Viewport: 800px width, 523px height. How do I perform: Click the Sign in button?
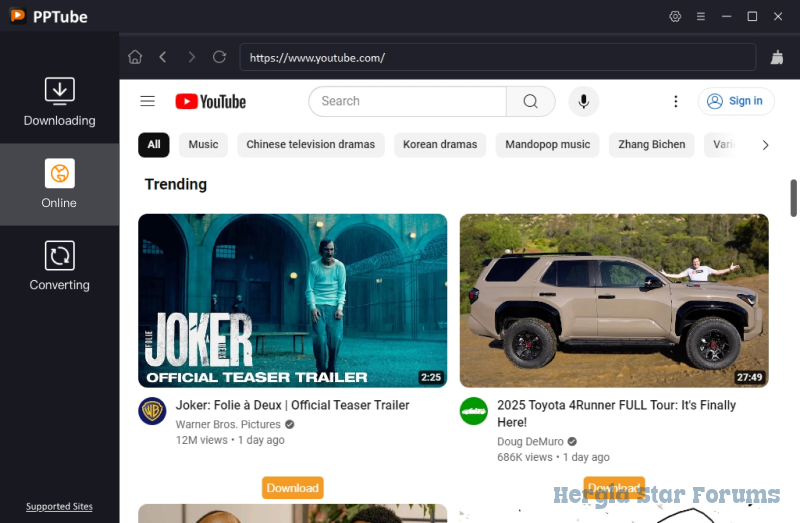point(736,101)
